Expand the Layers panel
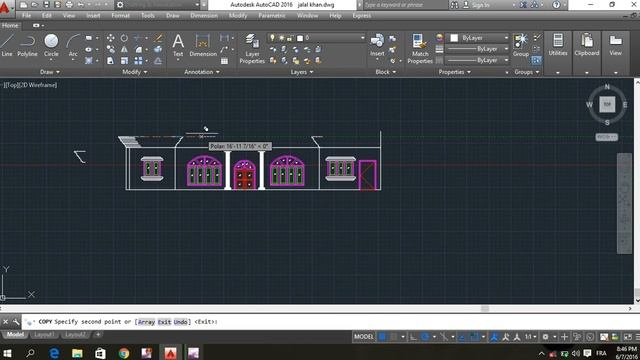This screenshot has width=640, height=360. 302,72
